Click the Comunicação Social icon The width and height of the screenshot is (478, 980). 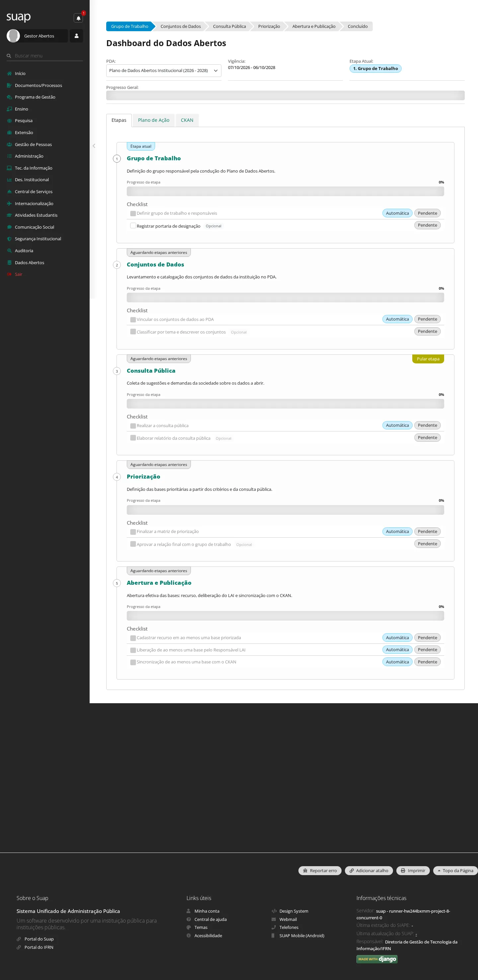[9, 227]
